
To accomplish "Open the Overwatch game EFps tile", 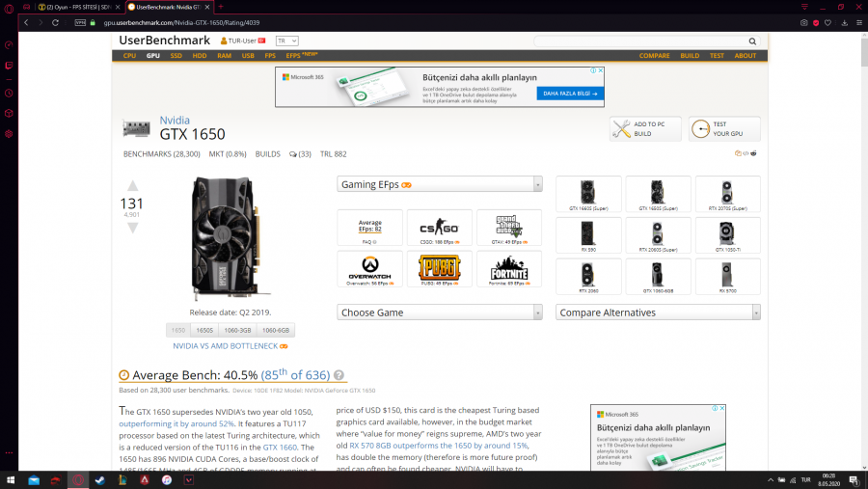I will click(x=369, y=269).
